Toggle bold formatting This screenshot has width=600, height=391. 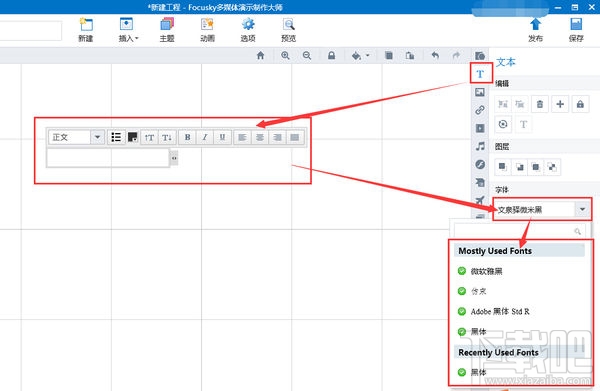click(188, 137)
